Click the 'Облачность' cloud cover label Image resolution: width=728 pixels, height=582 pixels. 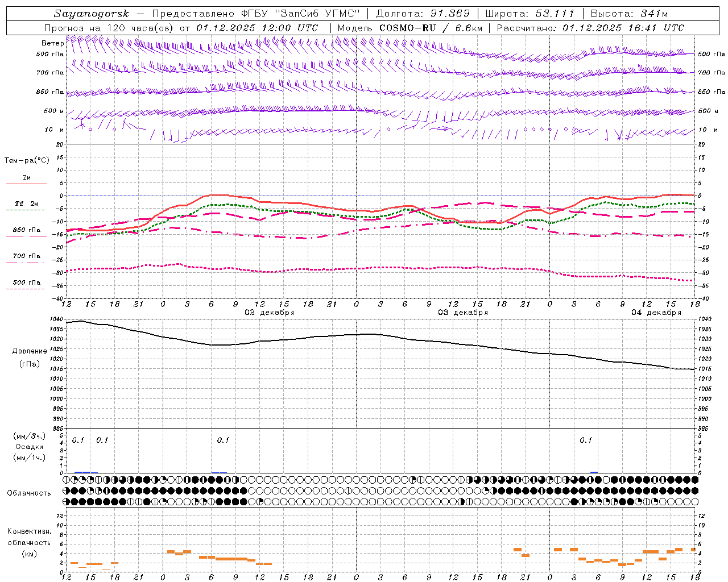(x=29, y=493)
